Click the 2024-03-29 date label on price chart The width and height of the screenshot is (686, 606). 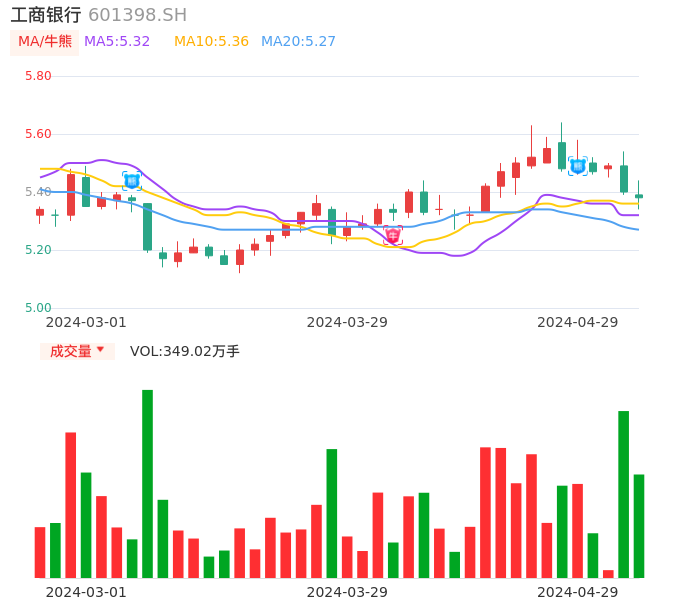(x=346, y=322)
